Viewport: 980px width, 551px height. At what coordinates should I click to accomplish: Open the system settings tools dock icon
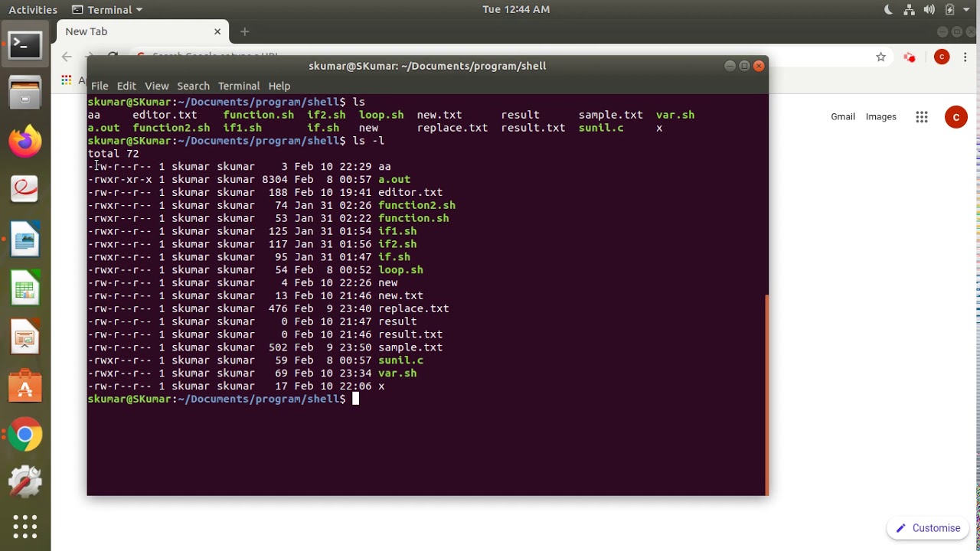point(24,481)
